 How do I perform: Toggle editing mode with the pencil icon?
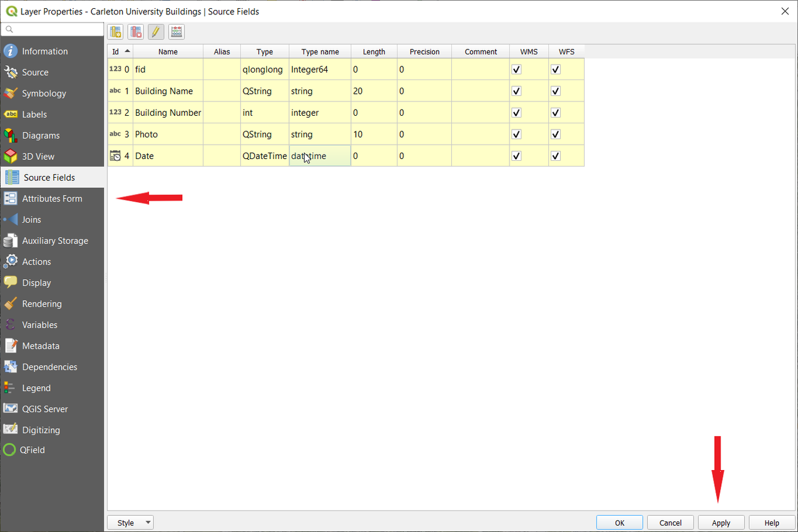[x=156, y=31]
